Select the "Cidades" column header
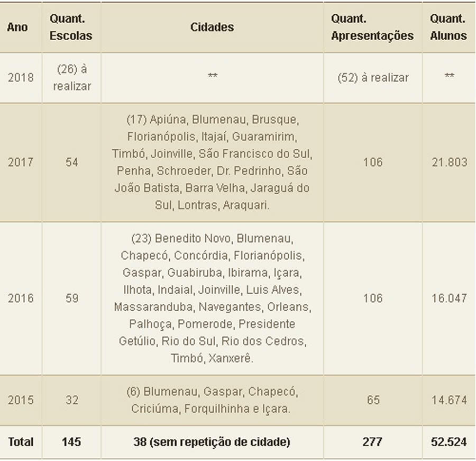Image resolution: width=476 pixels, height=461 pixels. click(212, 27)
